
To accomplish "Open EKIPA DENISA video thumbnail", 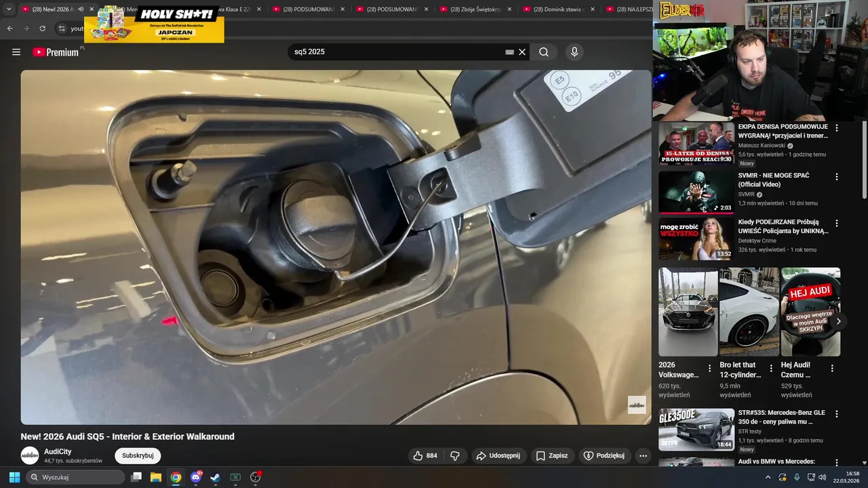I will coord(696,143).
